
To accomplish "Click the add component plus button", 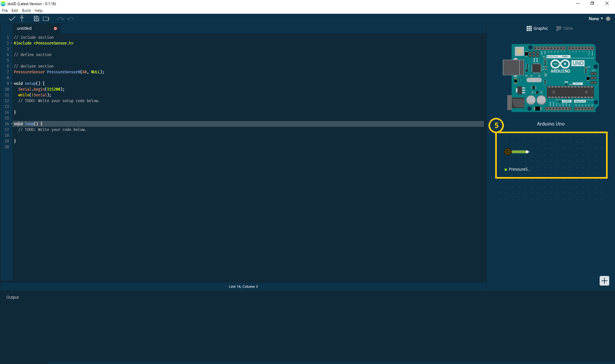I will (x=604, y=281).
